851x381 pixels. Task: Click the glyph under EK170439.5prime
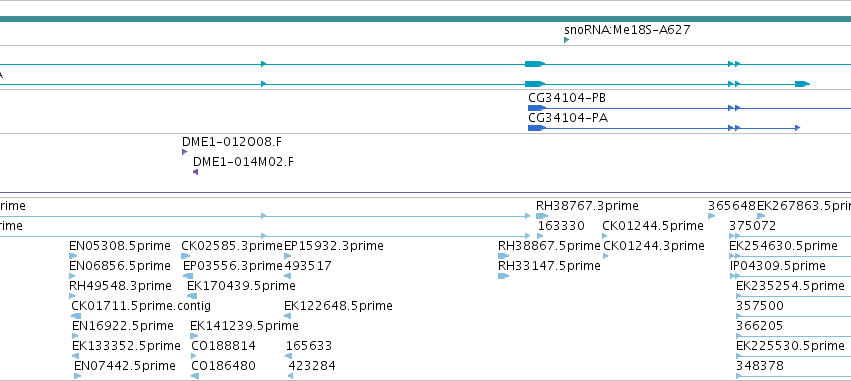coord(192,296)
